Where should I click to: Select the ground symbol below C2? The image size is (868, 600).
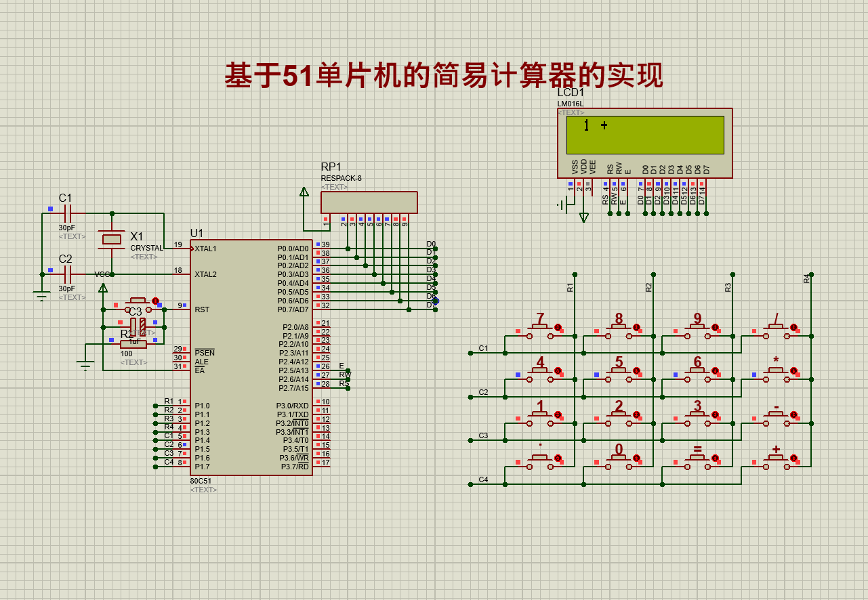click(x=42, y=295)
